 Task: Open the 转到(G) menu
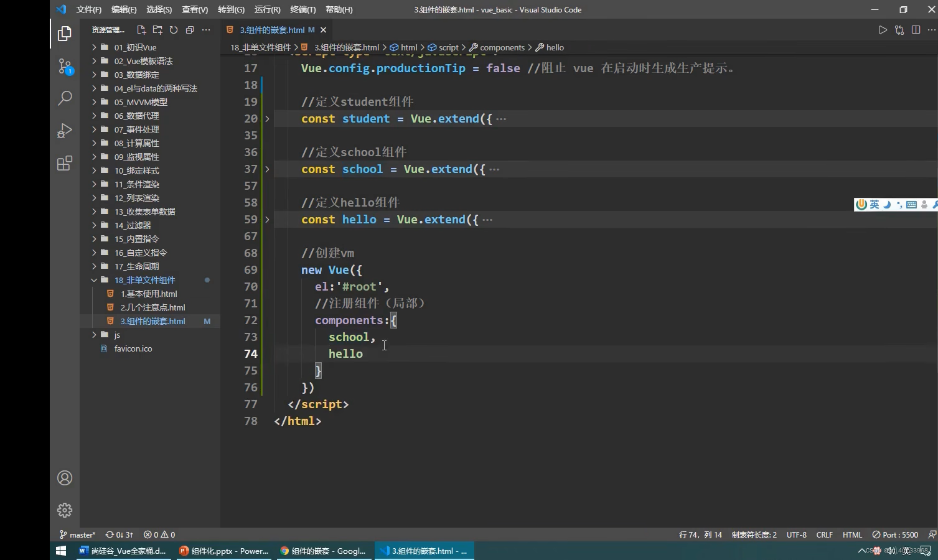231,9
